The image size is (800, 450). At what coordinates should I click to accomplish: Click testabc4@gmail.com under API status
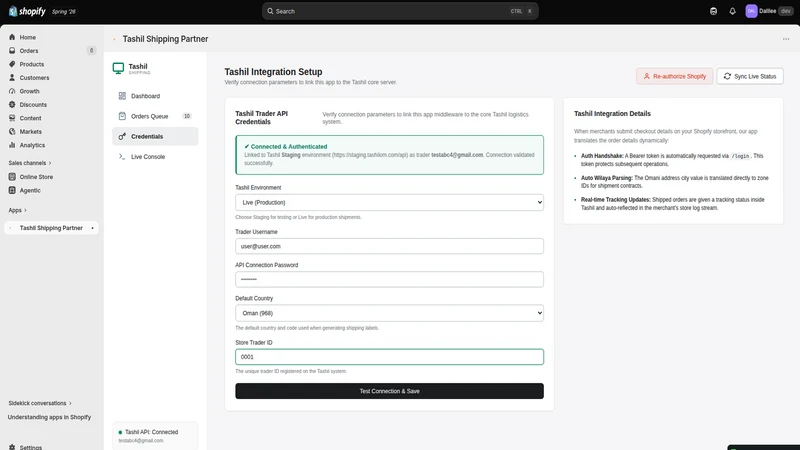[141, 441]
